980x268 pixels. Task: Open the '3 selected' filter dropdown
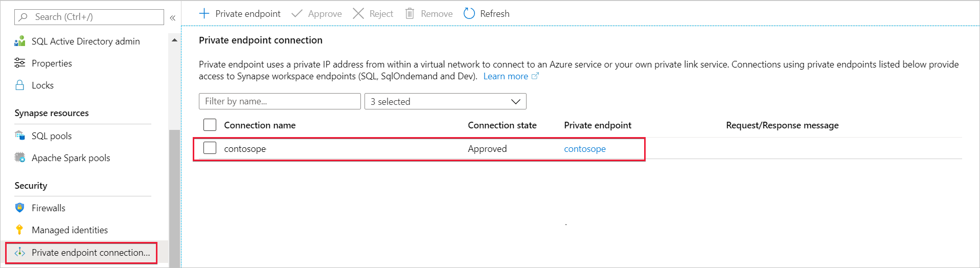coord(445,101)
